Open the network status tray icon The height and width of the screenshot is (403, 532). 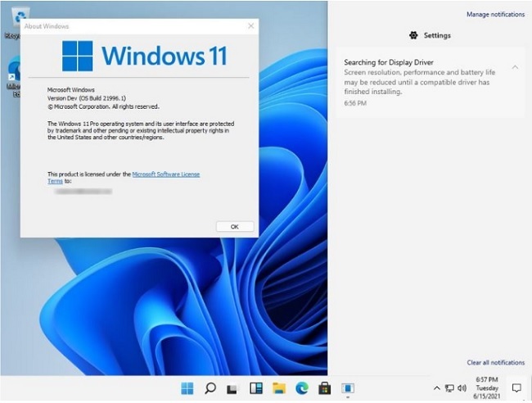(x=449, y=388)
